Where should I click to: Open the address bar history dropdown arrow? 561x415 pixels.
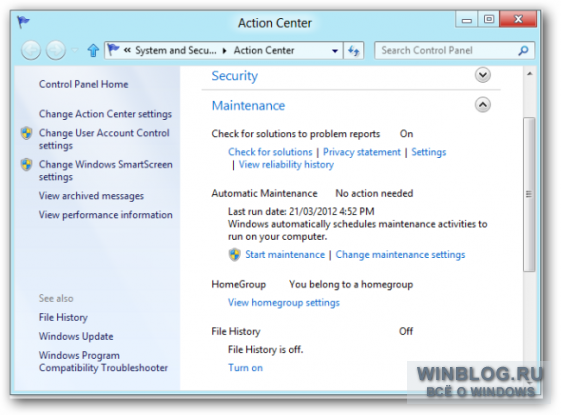point(335,51)
